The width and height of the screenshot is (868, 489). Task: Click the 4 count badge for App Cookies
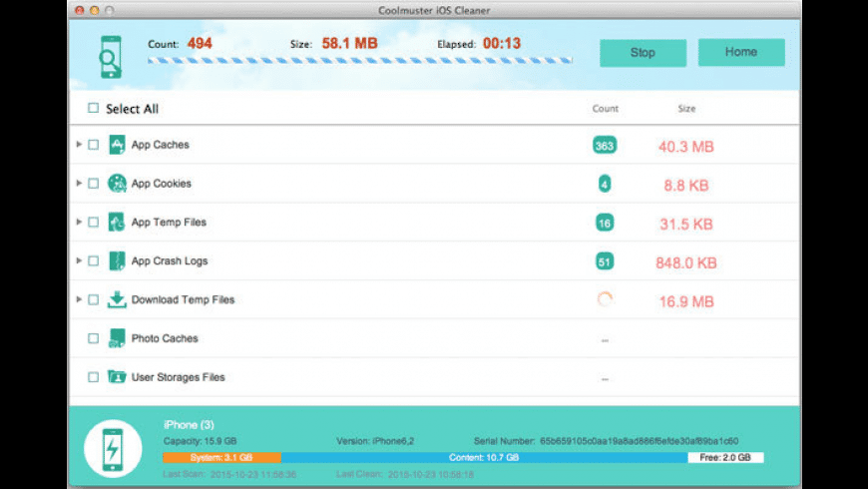click(605, 184)
